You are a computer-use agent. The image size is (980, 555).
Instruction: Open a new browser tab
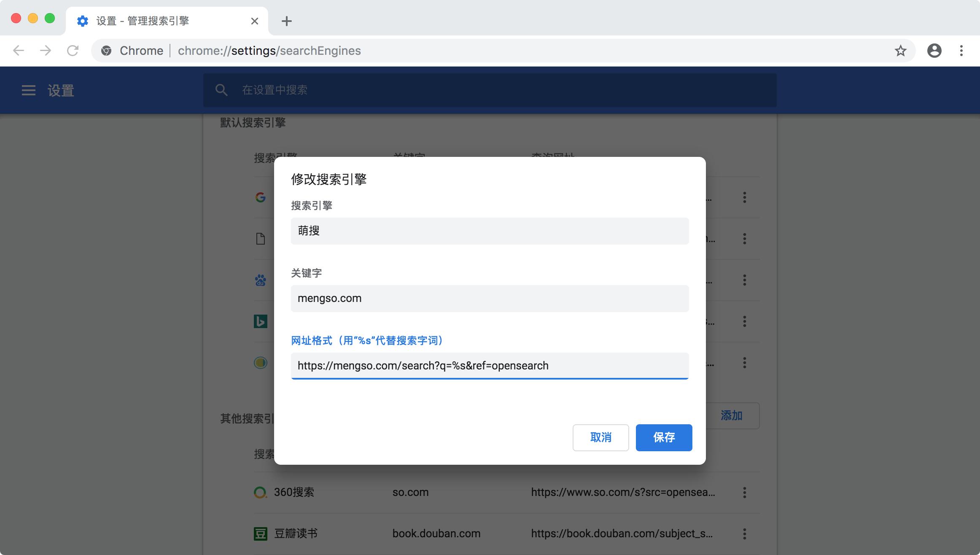286,21
